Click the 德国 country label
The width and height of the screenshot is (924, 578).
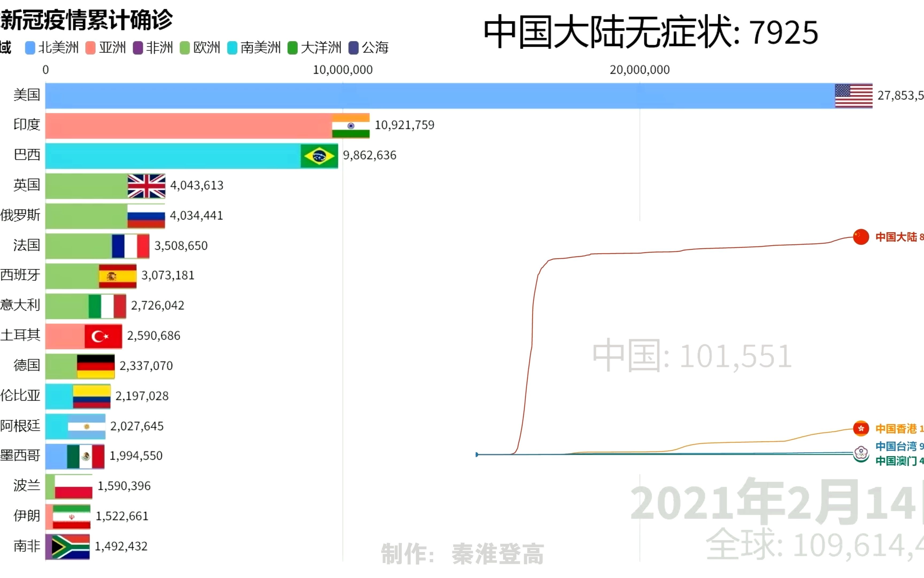click(x=27, y=365)
